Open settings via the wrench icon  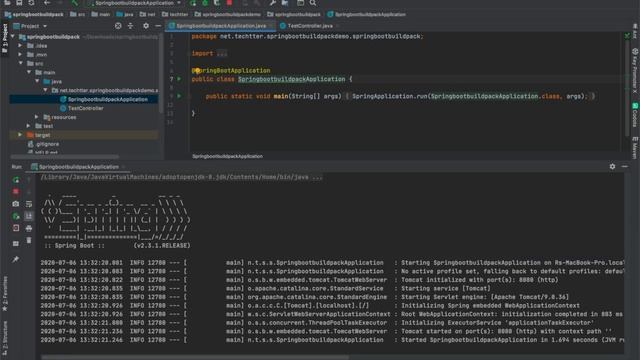point(272,2)
